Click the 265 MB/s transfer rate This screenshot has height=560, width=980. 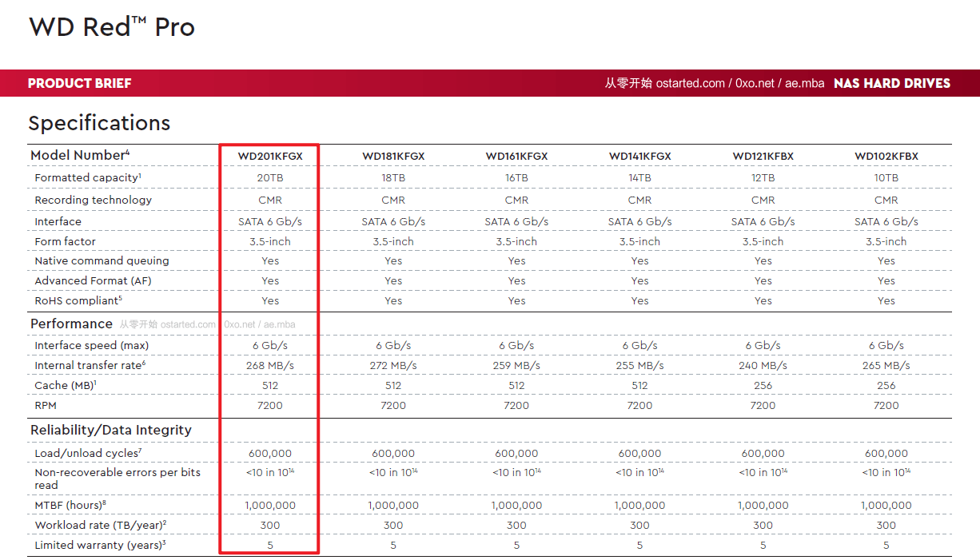coord(886,365)
